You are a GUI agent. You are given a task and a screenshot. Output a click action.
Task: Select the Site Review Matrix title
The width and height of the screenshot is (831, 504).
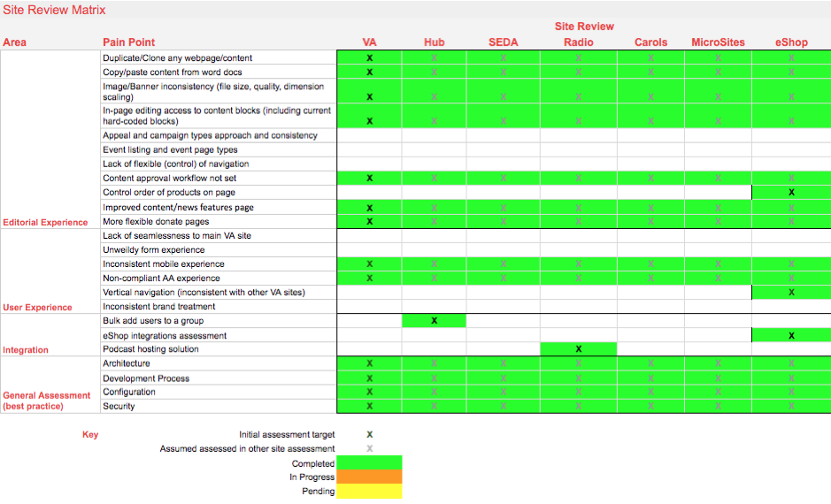click(x=54, y=10)
